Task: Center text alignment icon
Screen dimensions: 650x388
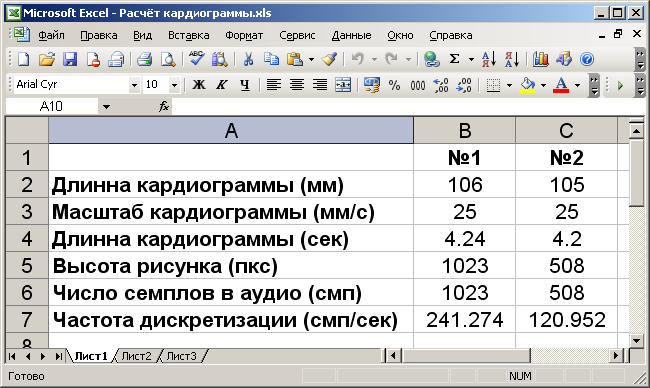Action: (297, 85)
